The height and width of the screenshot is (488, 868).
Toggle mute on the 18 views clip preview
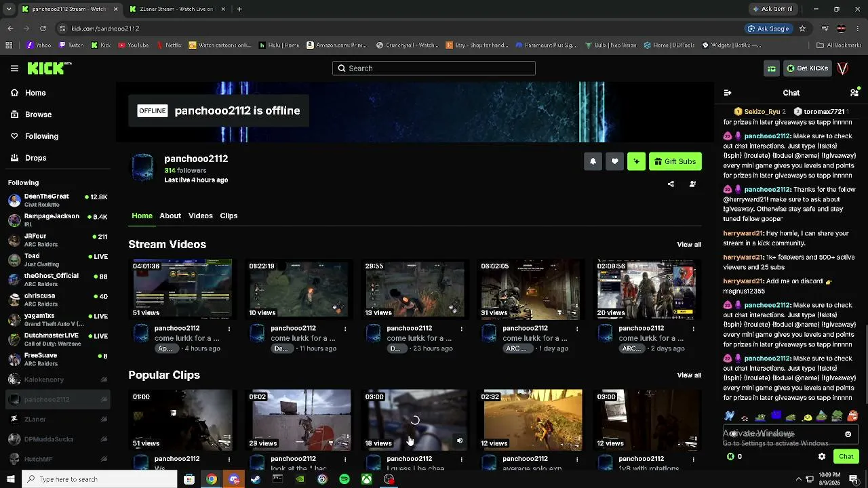(x=459, y=441)
